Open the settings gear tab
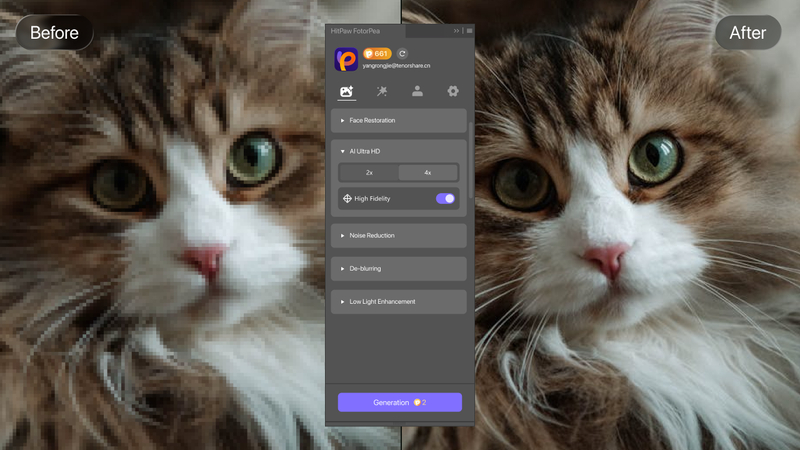Viewport: 800px width, 450px height. [x=453, y=91]
